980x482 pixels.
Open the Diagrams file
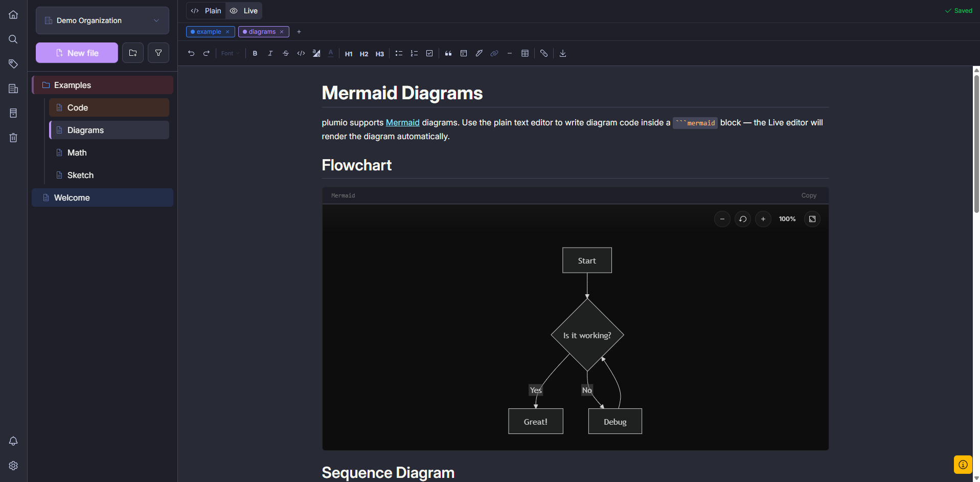109,130
